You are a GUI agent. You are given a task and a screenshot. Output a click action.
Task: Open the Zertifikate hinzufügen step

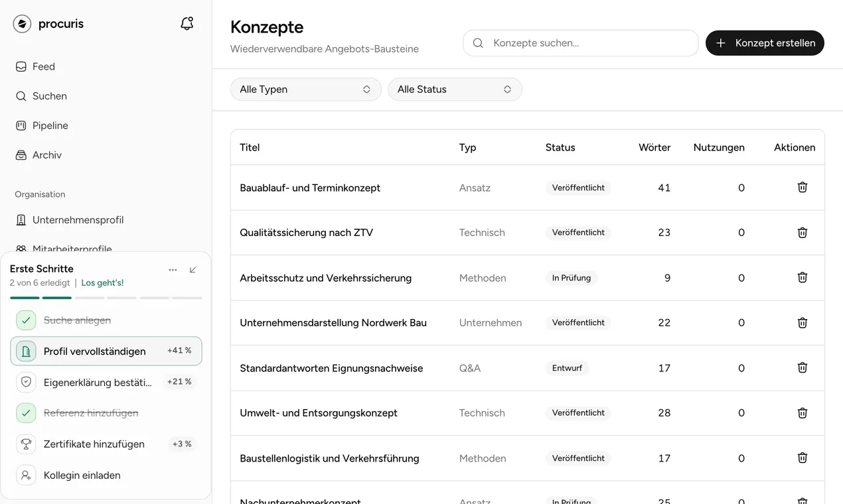[106, 444]
